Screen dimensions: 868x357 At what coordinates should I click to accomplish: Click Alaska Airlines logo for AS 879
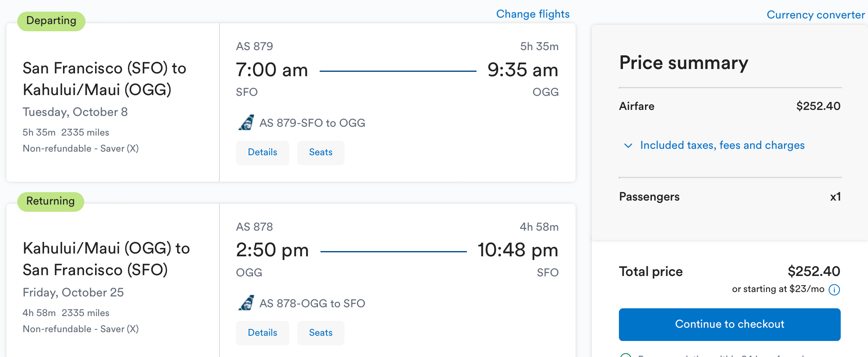246,122
